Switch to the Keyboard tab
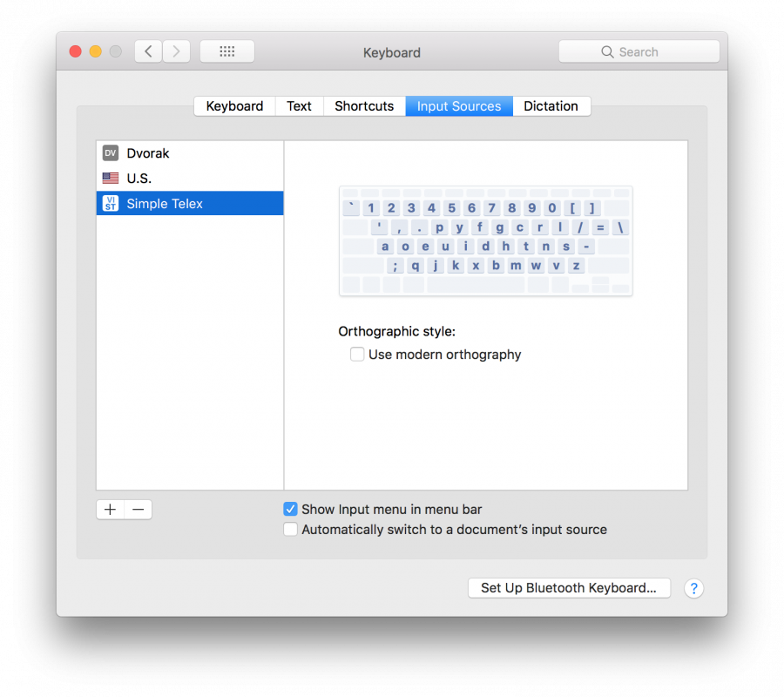 [x=234, y=106]
